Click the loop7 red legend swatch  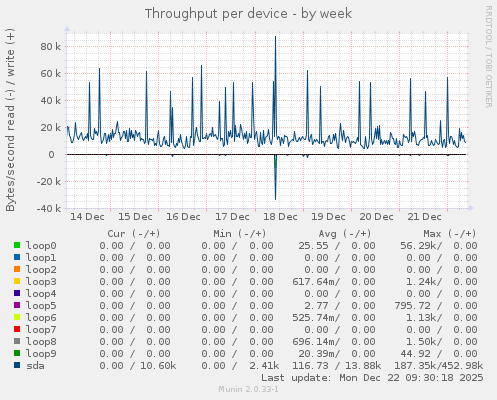[17, 329]
